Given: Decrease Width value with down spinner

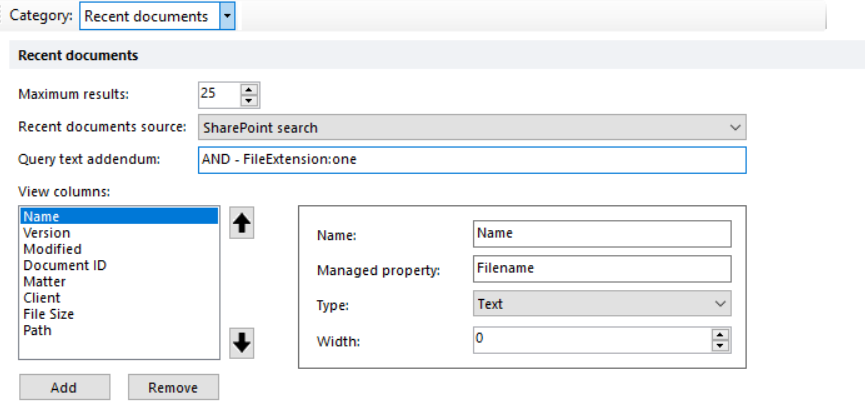Looking at the screenshot, I should pos(719,345).
